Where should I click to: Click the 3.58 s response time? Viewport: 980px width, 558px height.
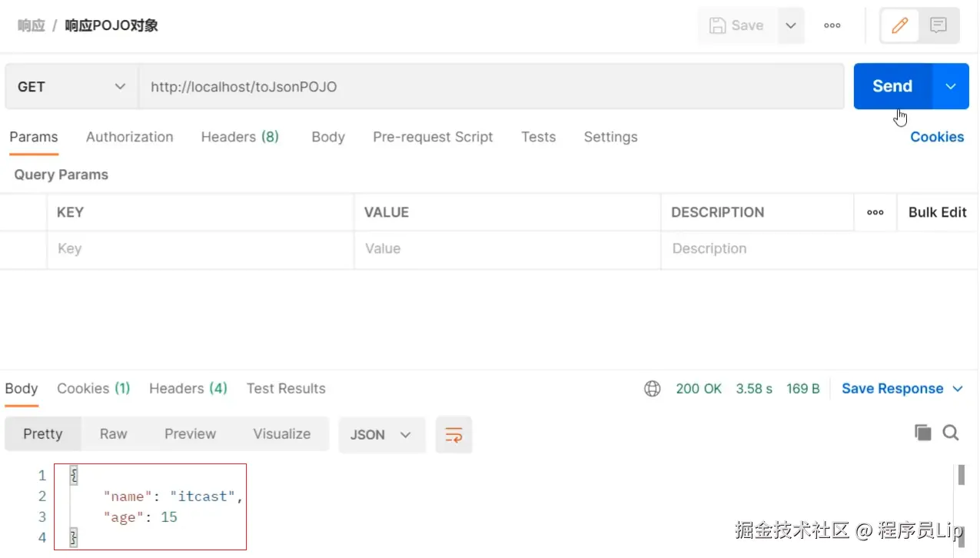coord(754,389)
